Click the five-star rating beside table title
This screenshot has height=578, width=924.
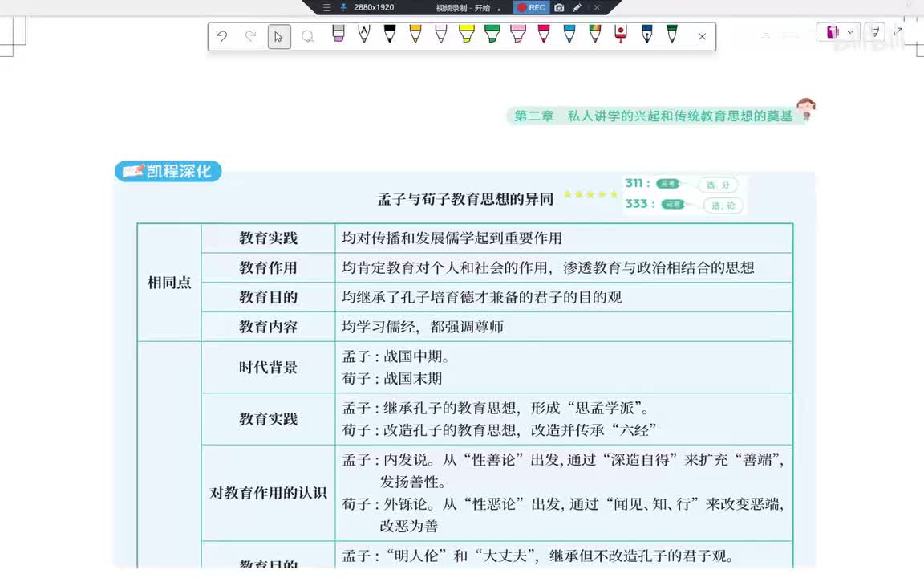[590, 194]
